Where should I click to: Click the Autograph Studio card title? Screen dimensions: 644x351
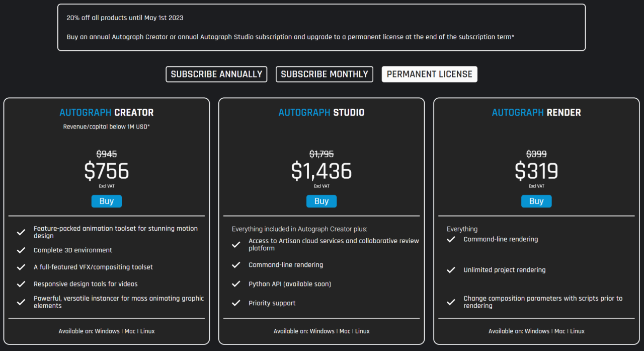point(321,112)
